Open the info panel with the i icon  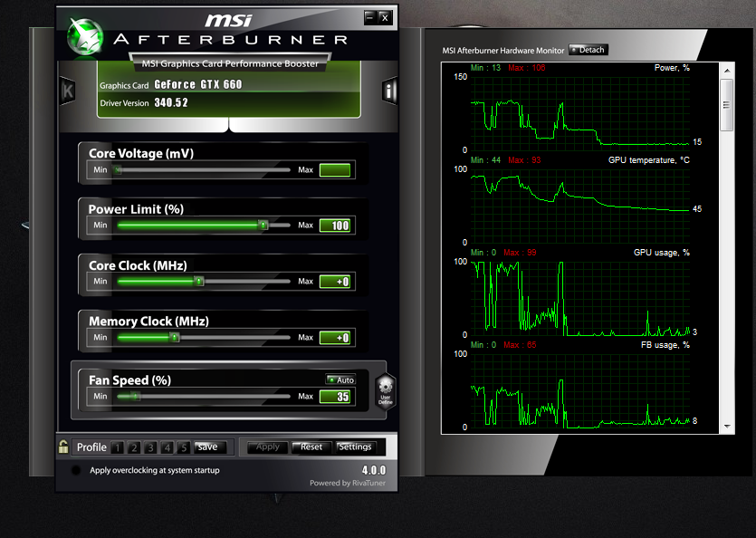click(389, 91)
